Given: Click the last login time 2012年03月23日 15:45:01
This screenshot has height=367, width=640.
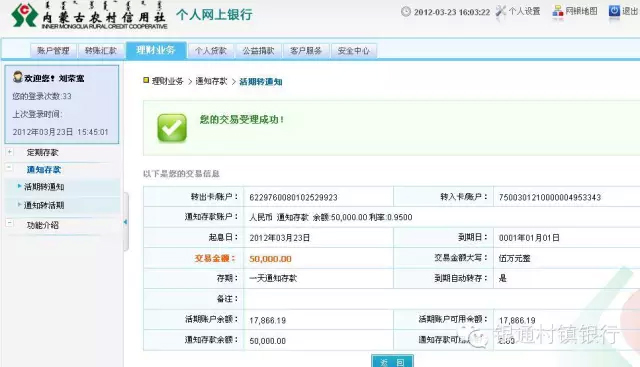Looking at the screenshot, I should click(x=60, y=132).
